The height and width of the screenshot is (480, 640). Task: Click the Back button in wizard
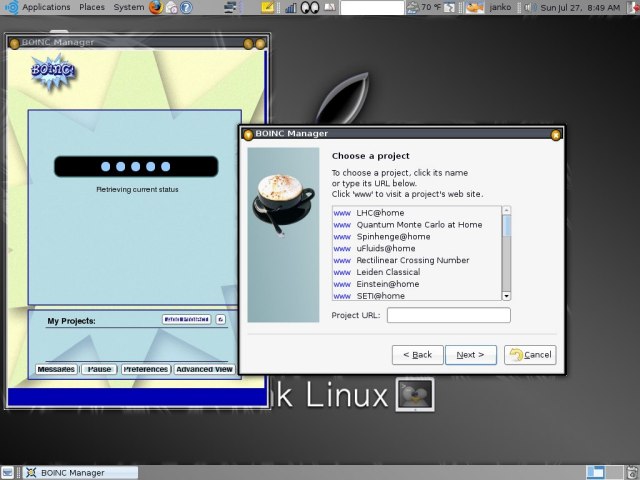tap(418, 355)
